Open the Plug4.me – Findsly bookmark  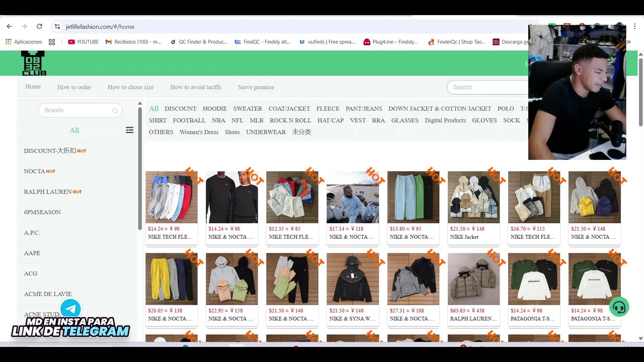coord(390,42)
